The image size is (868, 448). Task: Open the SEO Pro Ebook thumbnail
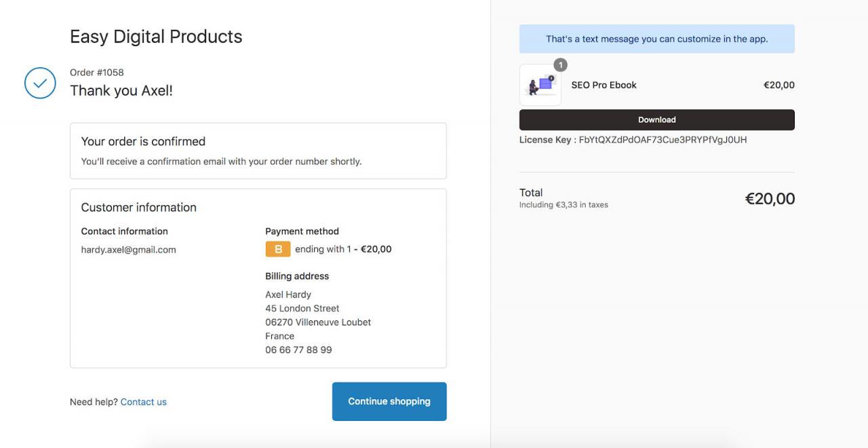point(540,86)
